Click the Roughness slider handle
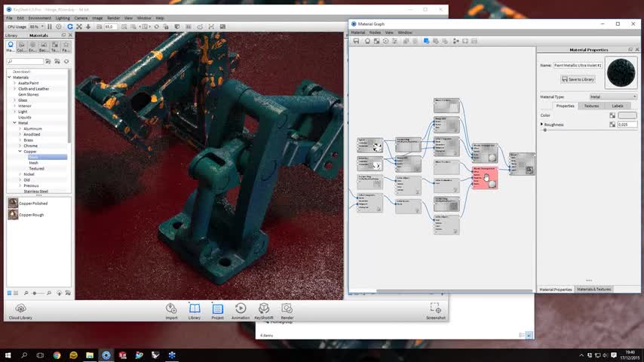644x362 pixels. (x=545, y=130)
